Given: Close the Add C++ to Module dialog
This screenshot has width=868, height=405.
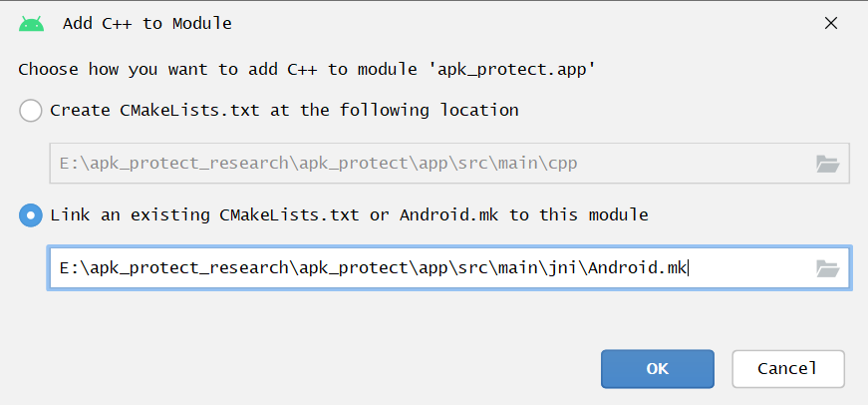Looking at the screenshot, I should pyautogui.click(x=831, y=23).
